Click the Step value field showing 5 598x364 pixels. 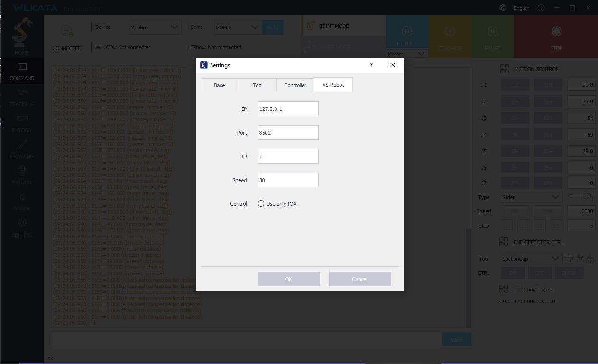click(581, 226)
